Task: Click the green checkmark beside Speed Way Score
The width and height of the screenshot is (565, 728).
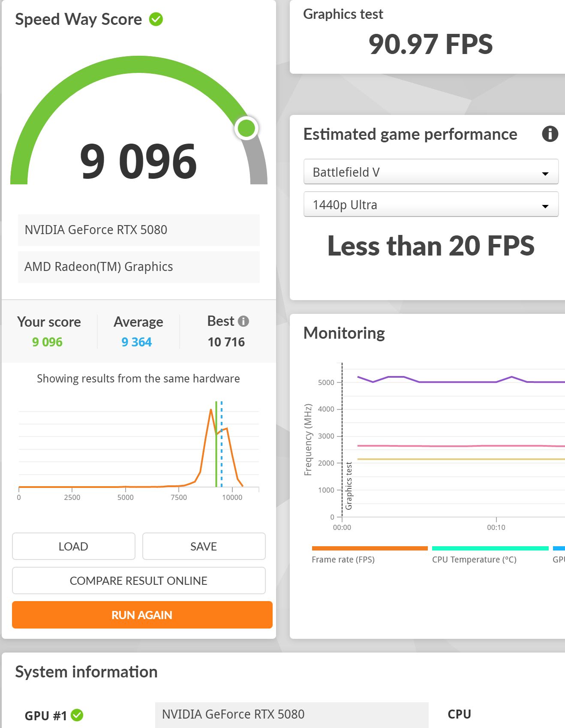Action: (156, 19)
